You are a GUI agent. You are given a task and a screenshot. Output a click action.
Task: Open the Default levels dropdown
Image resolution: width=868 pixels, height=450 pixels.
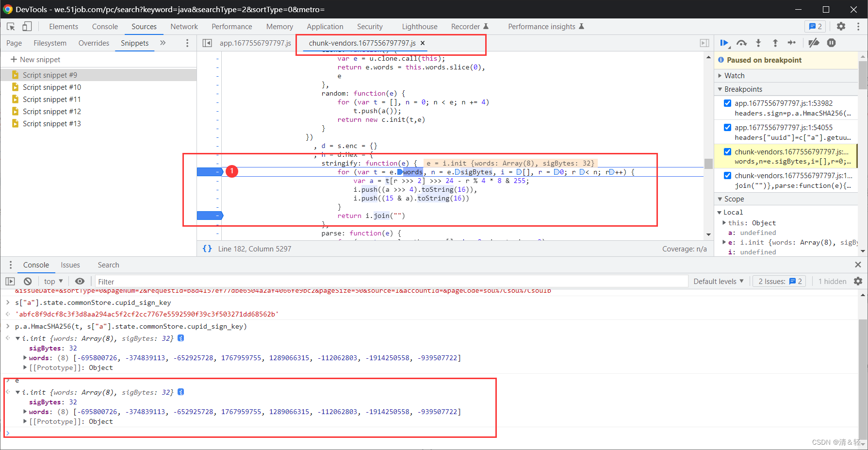click(718, 282)
